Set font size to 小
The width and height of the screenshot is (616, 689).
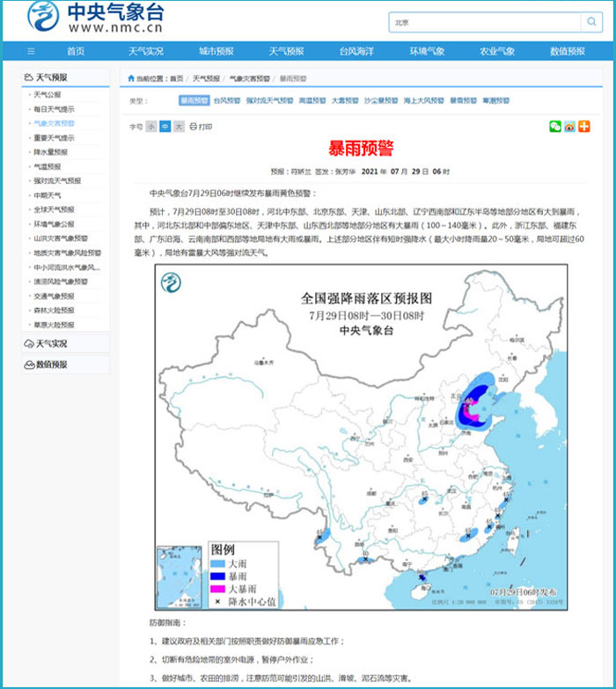click(151, 127)
